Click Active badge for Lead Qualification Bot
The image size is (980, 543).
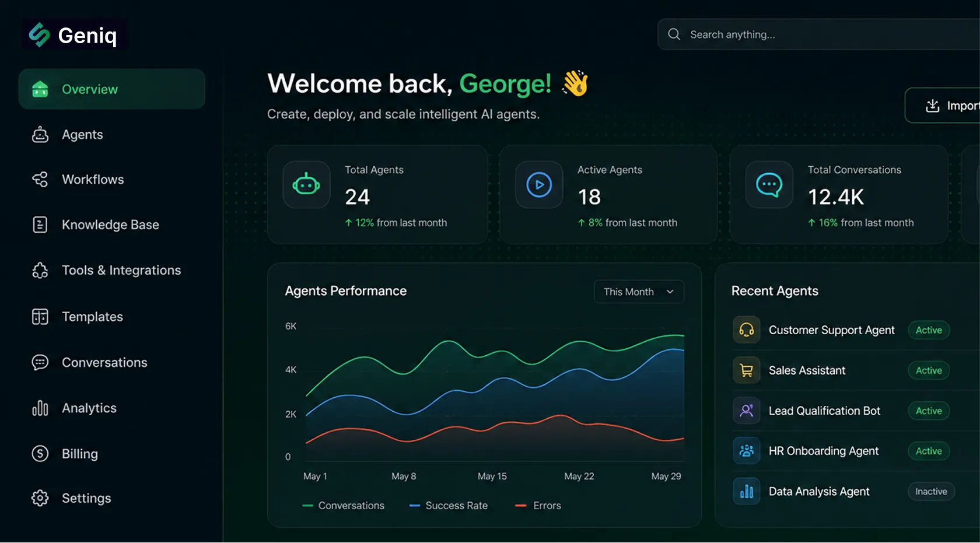929,411
